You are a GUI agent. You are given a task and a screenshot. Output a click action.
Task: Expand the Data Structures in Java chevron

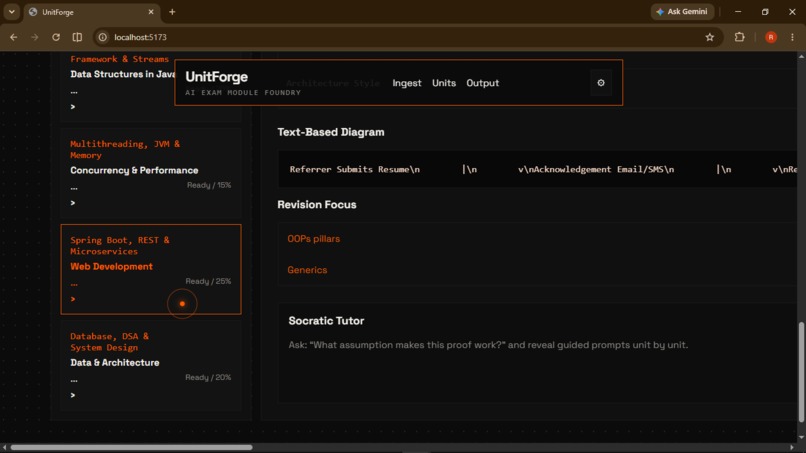(73, 106)
